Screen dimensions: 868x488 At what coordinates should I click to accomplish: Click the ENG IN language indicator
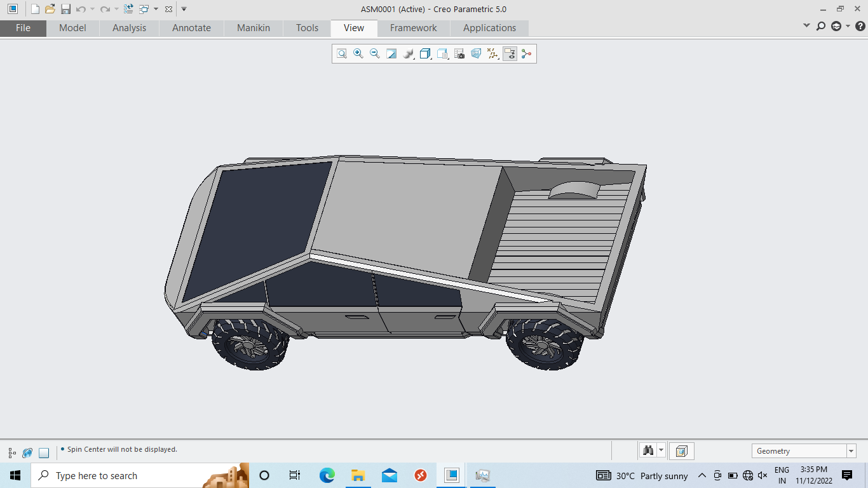coord(782,475)
